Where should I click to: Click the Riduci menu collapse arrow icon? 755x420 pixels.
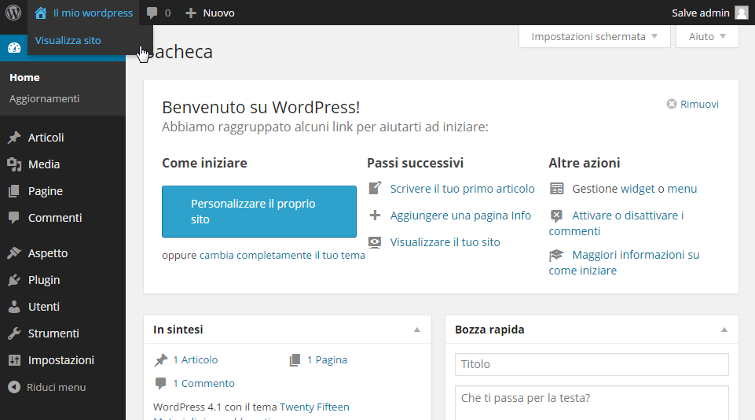(14, 387)
